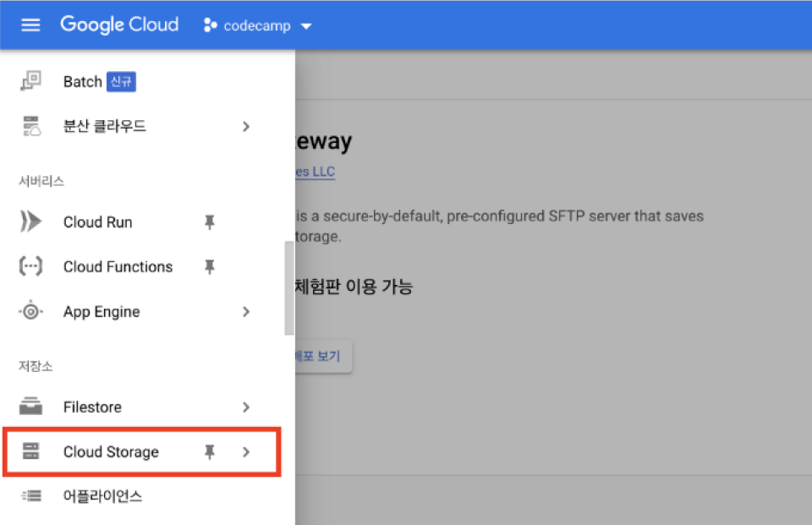
Task: Open the hamburger navigation menu
Action: pyautogui.click(x=30, y=25)
